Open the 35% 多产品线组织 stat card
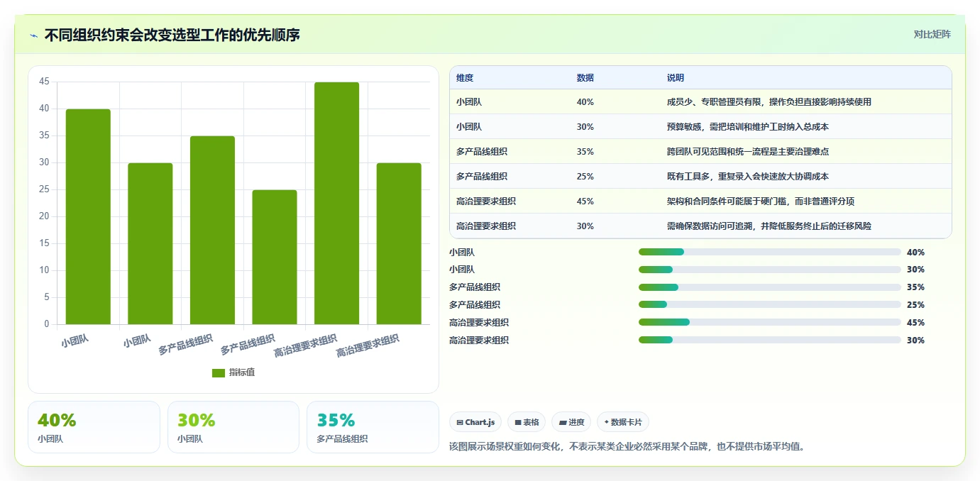Image resolution: width=980 pixels, height=481 pixels. pyautogui.click(x=373, y=427)
